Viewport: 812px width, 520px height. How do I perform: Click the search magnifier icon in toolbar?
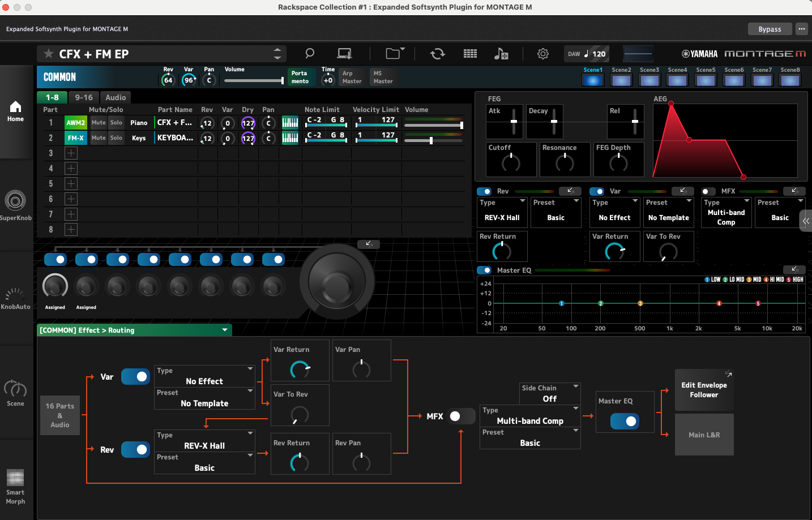point(310,54)
